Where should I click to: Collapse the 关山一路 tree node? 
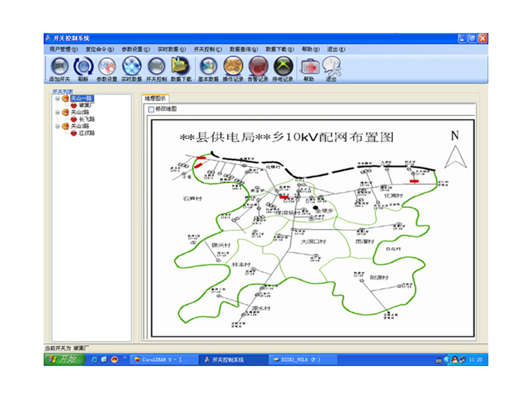point(57,99)
